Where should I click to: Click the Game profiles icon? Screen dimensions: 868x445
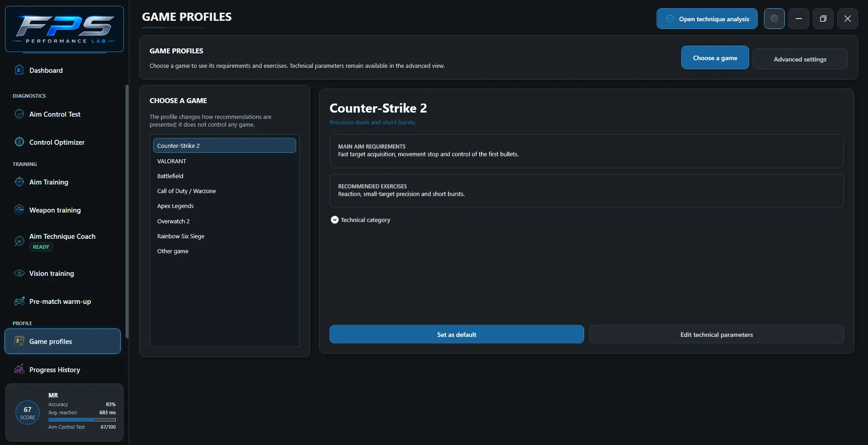(x=19, y=341)
